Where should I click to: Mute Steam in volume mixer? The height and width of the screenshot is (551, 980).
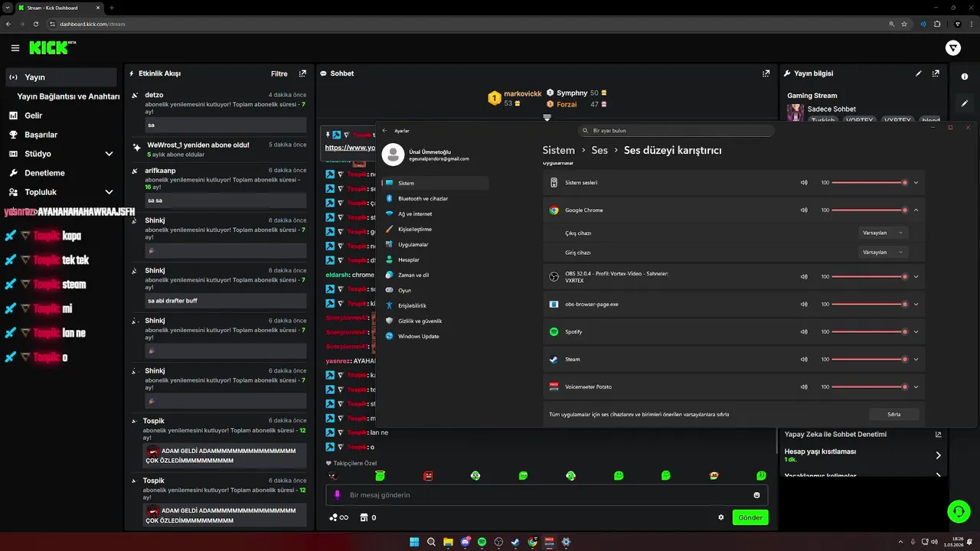coord(804,359)
